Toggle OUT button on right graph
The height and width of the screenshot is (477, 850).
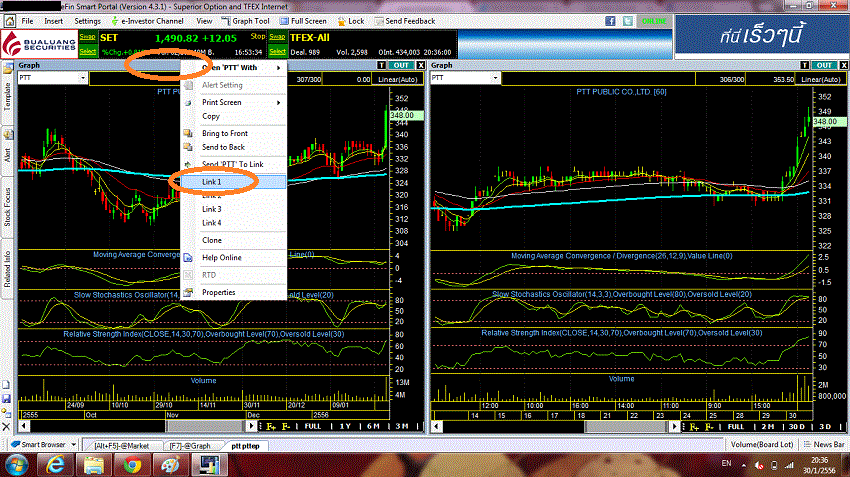(824, 65)
